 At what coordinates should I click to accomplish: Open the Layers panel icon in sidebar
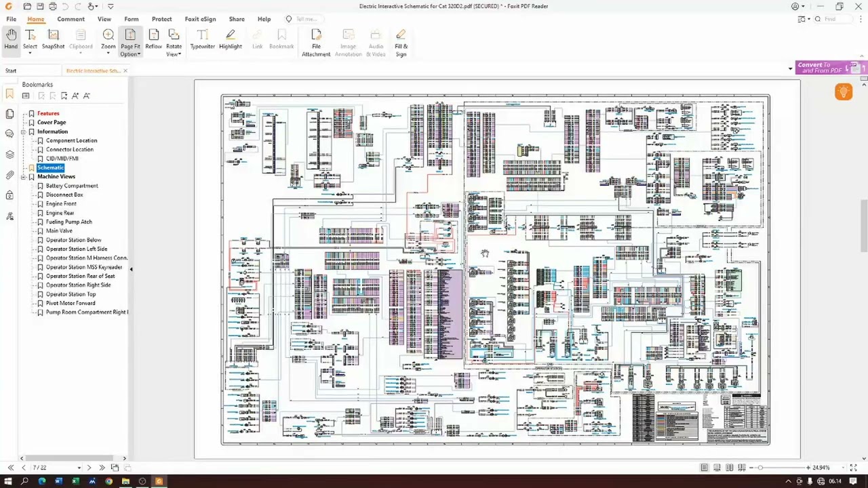click(9, 155)
